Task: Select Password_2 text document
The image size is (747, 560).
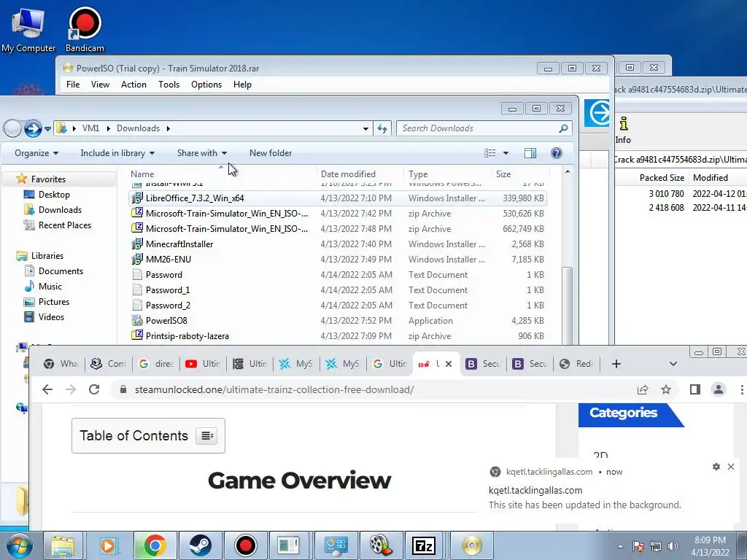Action: [337, 305]
